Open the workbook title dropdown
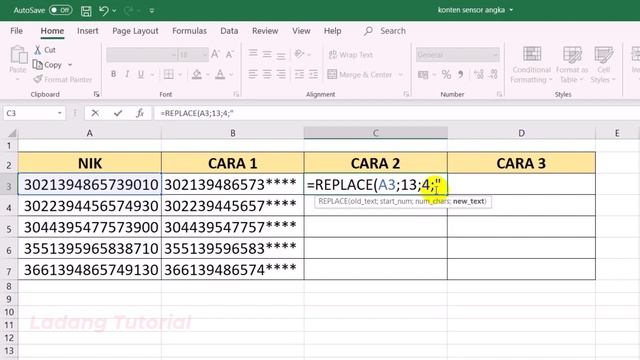640x360 pixels. (511, 10)
